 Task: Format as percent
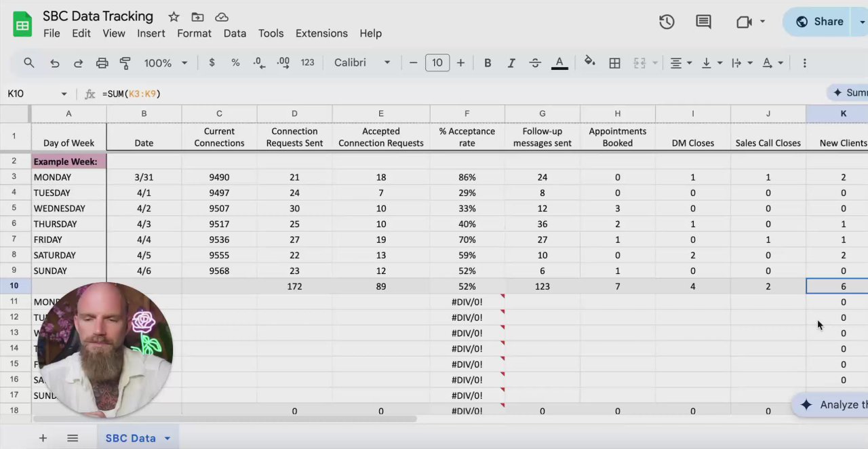(235, 62)
